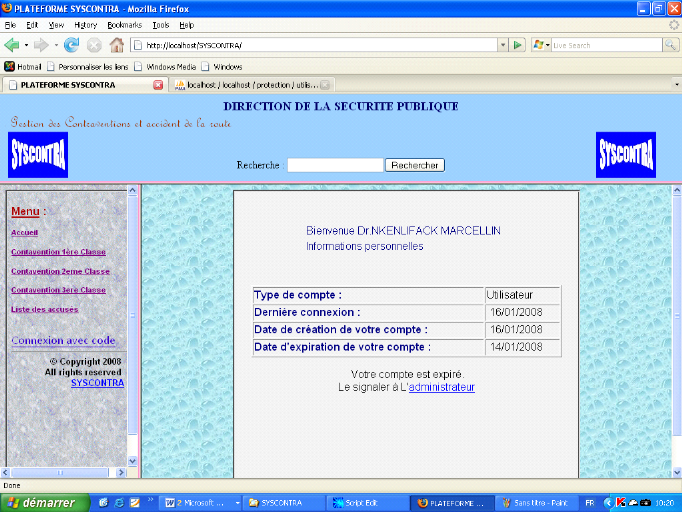Click the démarrer Start button
This screenshot has height=512, width=682.
pos(38,502)
